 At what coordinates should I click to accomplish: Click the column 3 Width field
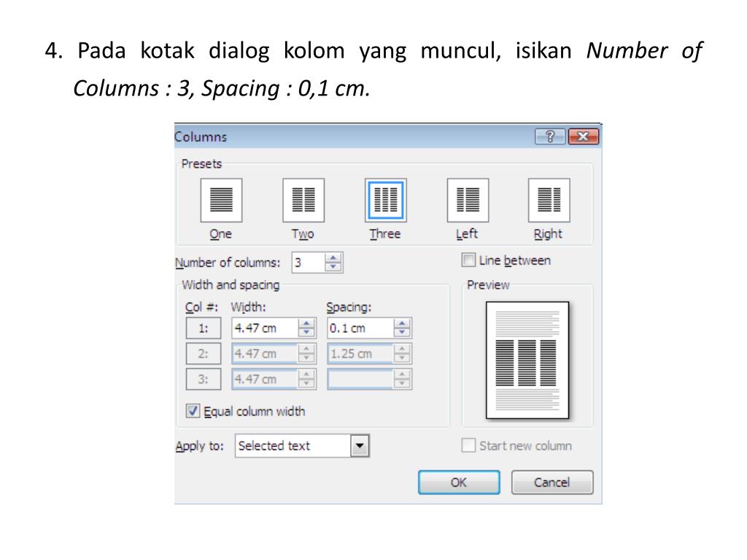coord(265,379)
